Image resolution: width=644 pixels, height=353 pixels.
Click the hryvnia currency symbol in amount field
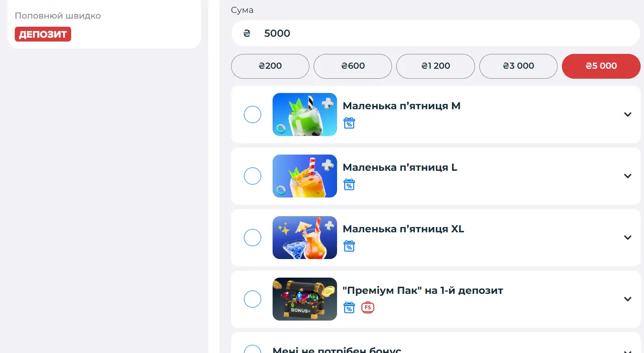[247, 33]
